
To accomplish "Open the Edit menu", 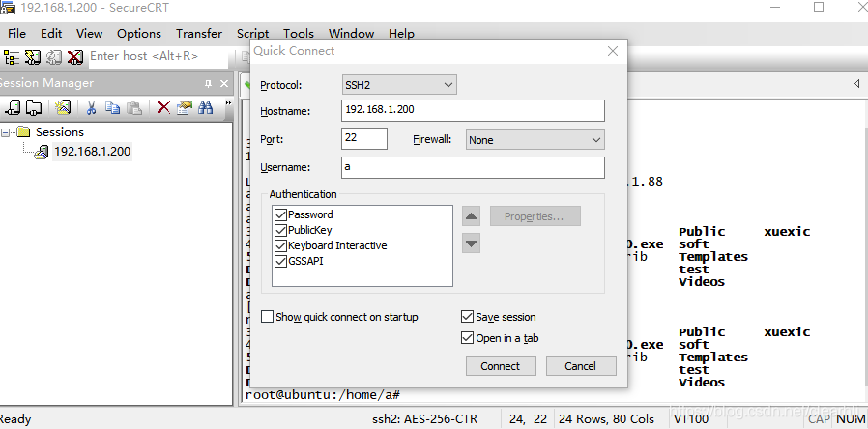I will click(51, 34).
